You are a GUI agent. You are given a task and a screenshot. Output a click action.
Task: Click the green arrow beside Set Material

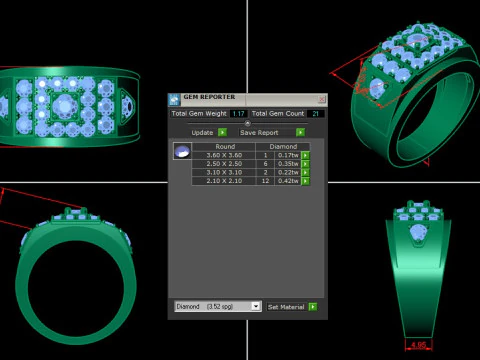tap(313, 307)
